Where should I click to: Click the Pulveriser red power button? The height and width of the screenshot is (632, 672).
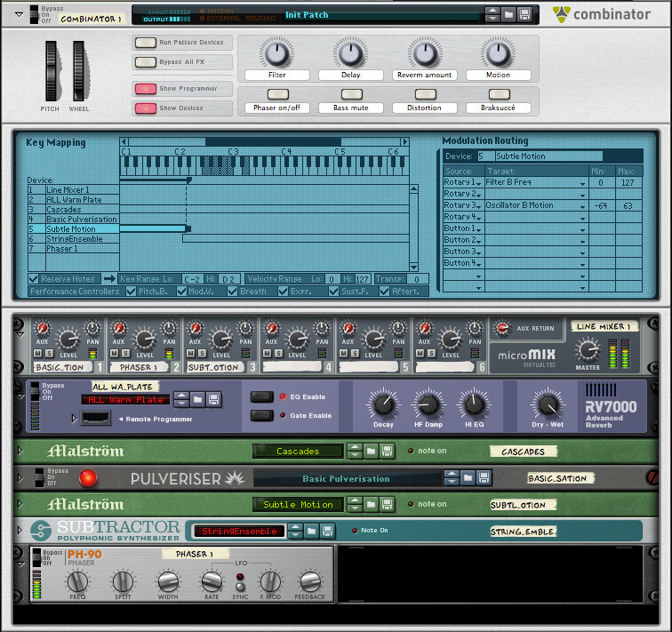click(x=87, y=478)
